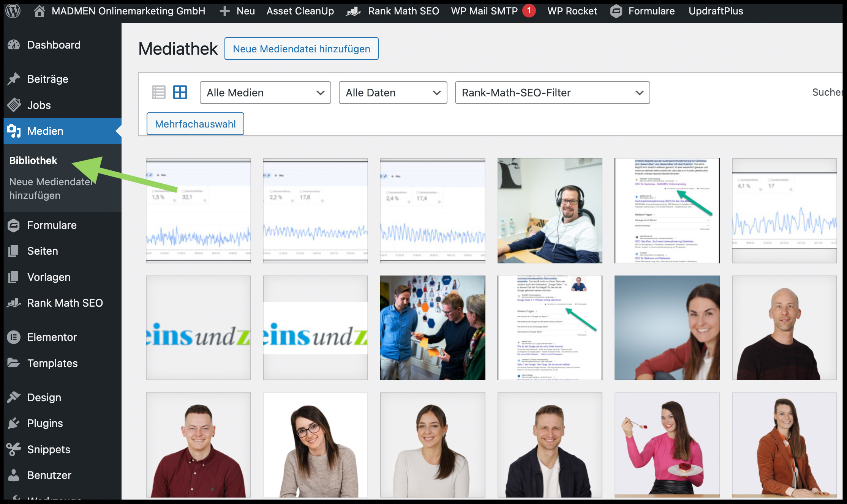Select photo of man wearing headset
The image size is (847, 504).
(x=550, y=211)
